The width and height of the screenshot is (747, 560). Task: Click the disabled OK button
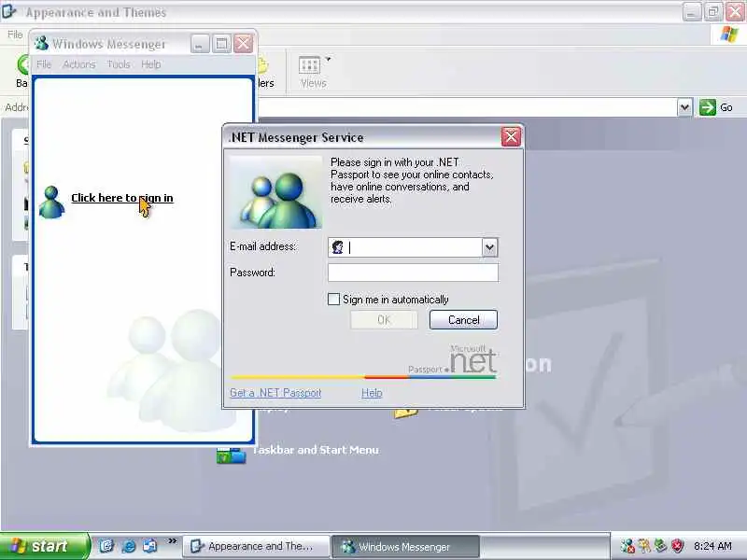coord(384,319)
